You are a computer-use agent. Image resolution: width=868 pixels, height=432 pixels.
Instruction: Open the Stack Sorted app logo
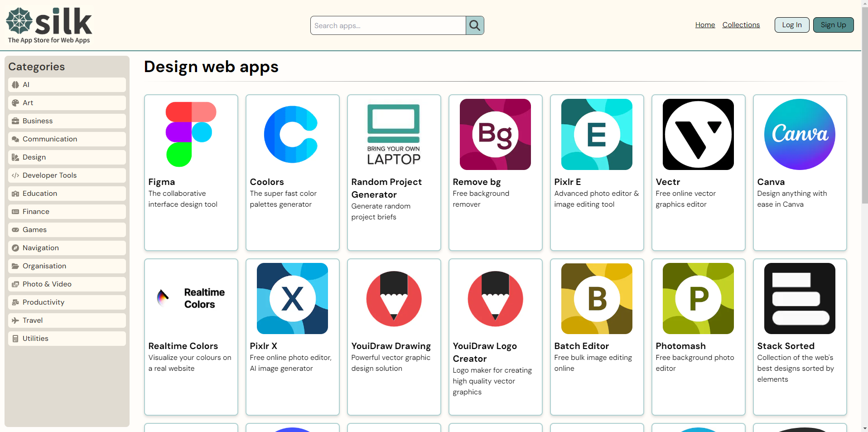pyautogui.click(x=800, y=298)
